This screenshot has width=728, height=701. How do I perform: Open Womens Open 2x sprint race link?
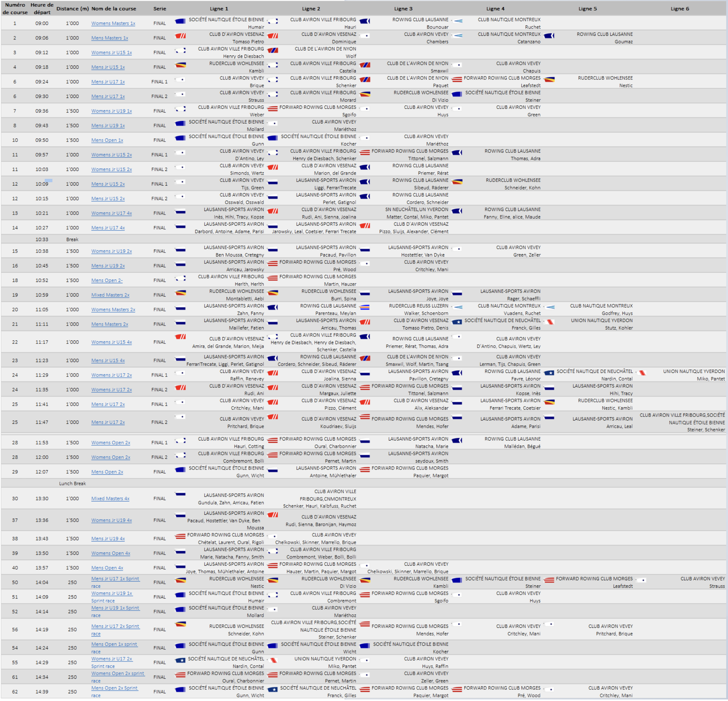(118, 677)
